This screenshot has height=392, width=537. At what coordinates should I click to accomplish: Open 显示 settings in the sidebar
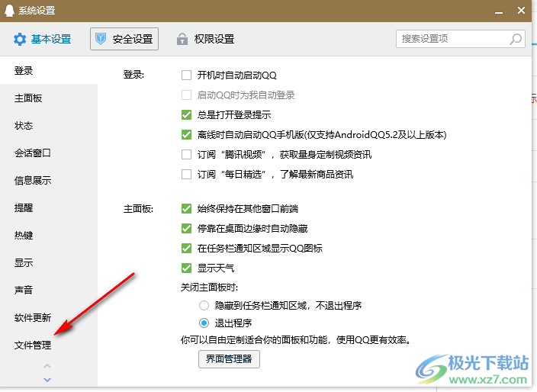tap(49, 262)
